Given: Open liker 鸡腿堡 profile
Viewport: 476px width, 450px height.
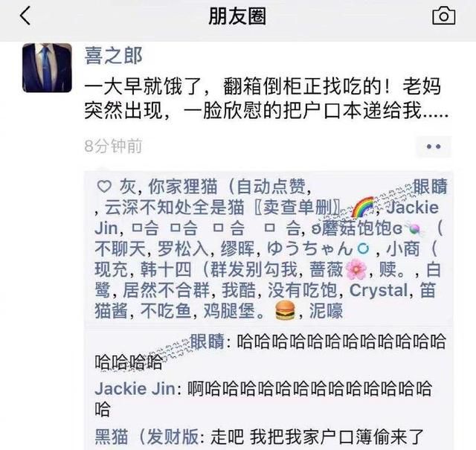Looking at the screenshot, I should click(250, 311).
